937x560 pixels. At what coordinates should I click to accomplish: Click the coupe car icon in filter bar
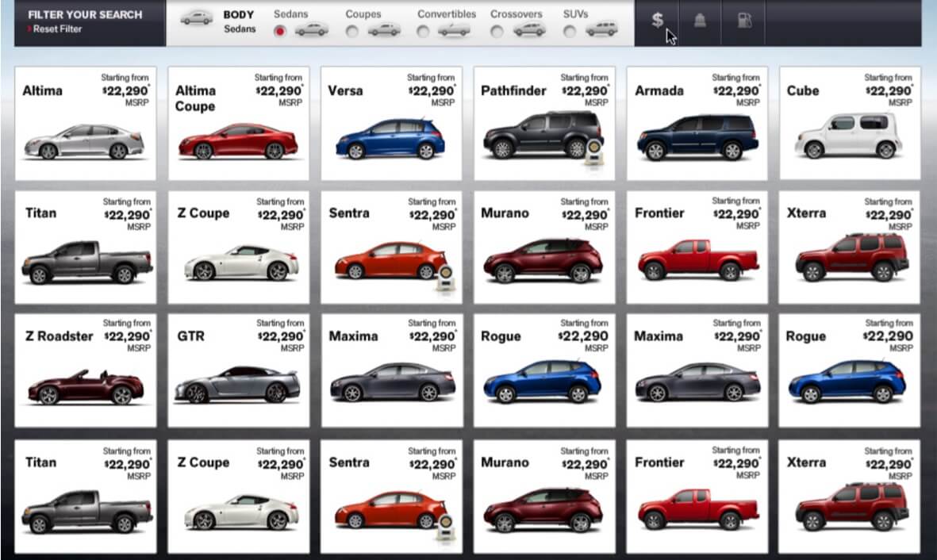(x=384, y=29)
